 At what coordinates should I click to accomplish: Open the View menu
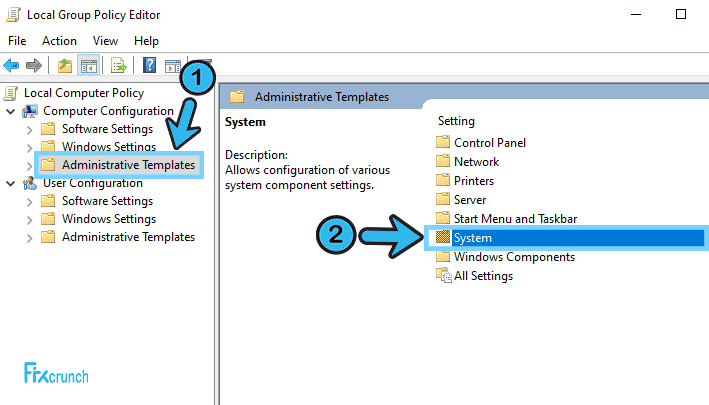(105, 41)
